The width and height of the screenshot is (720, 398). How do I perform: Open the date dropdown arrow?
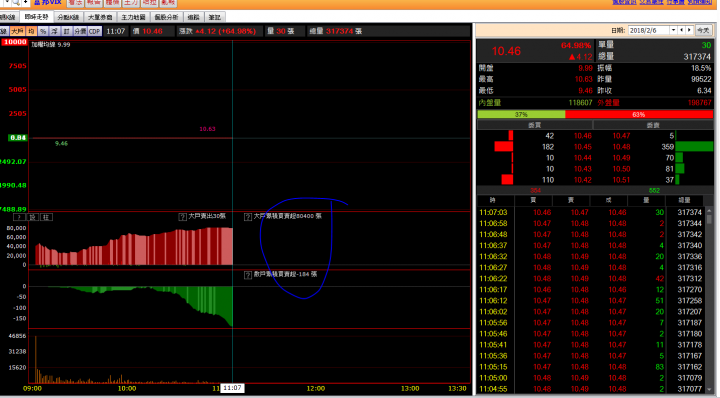pyautogui.click(x=673, y=30)
